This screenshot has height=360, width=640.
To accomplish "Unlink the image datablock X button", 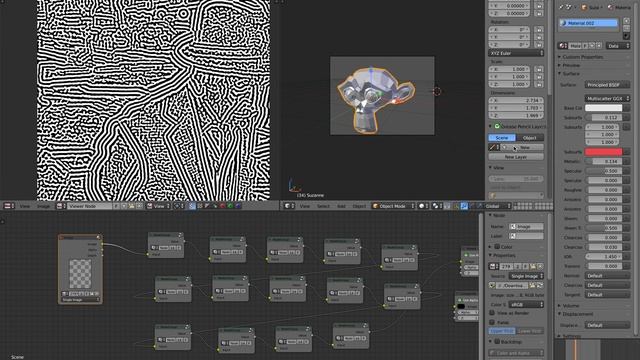I will coord(540,267).
